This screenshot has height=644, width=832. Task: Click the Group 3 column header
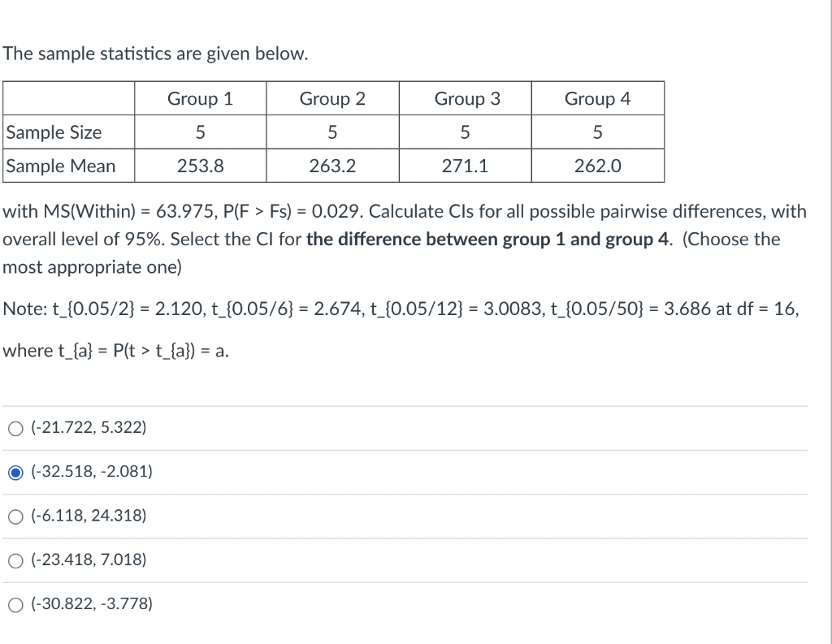click(465, 98)
